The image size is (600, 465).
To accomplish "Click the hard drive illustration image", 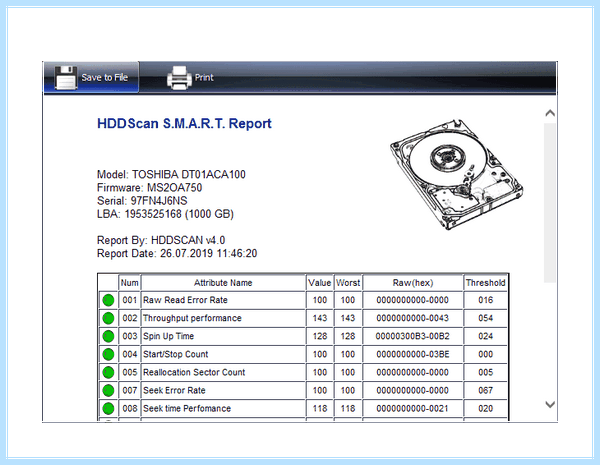I will [457, 174].
